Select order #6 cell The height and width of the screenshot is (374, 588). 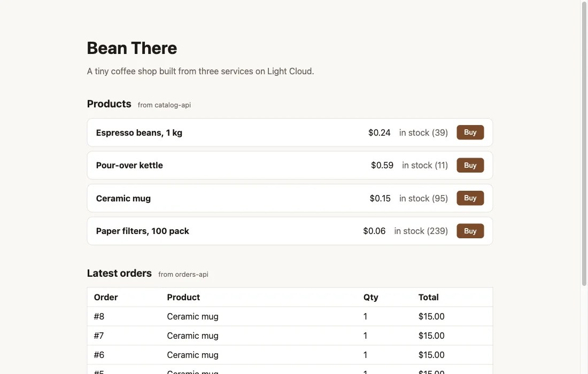click(x=99, y=355)
